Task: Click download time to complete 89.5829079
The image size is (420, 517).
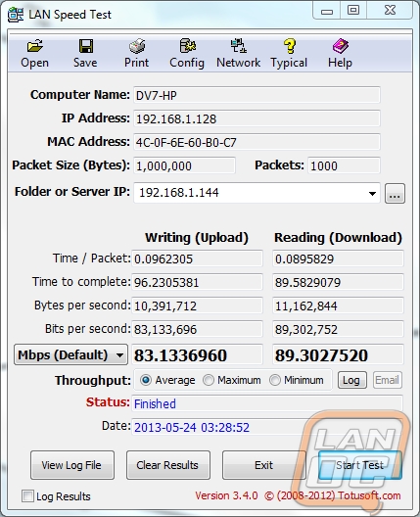Action: pyautogui.click(x=338, y=282)
